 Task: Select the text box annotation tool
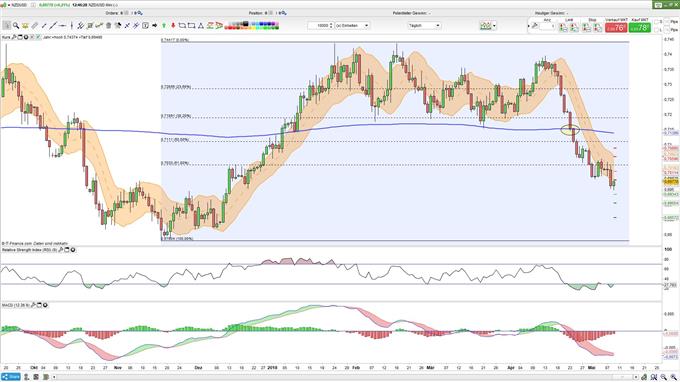[x=145, y=26]
